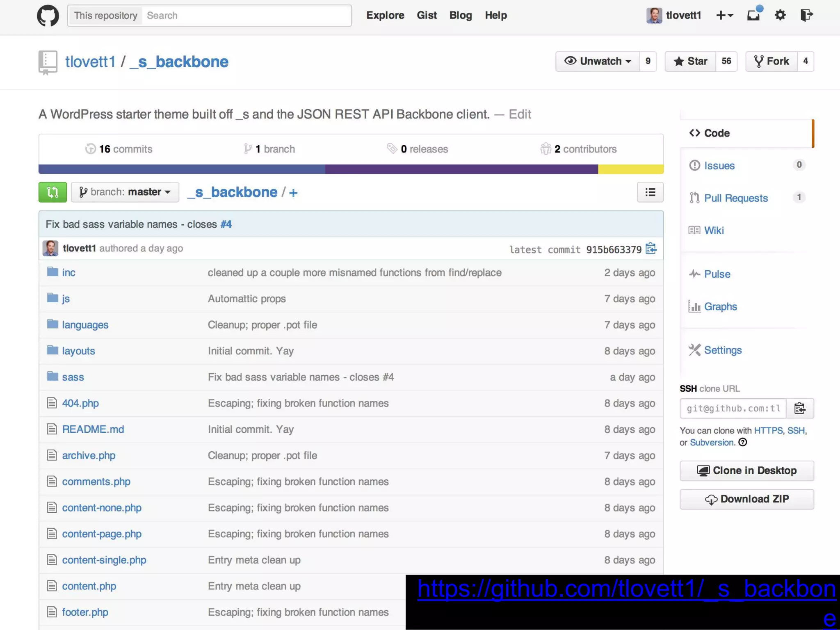Focus the repository search field
Screen dimensions: 840x630
pyautogui.click(x=246, y=16)
